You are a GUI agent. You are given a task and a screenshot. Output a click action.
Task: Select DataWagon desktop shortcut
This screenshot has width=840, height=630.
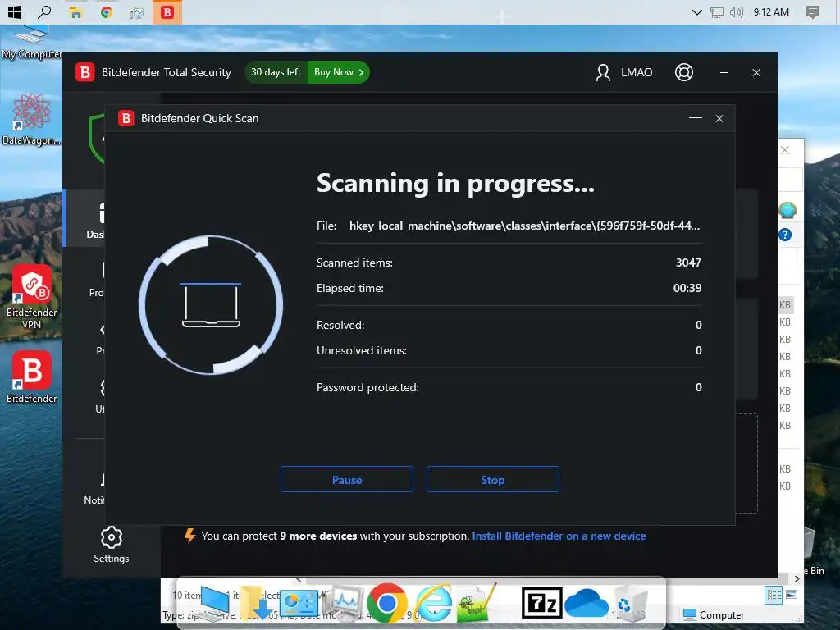(31, 119)
